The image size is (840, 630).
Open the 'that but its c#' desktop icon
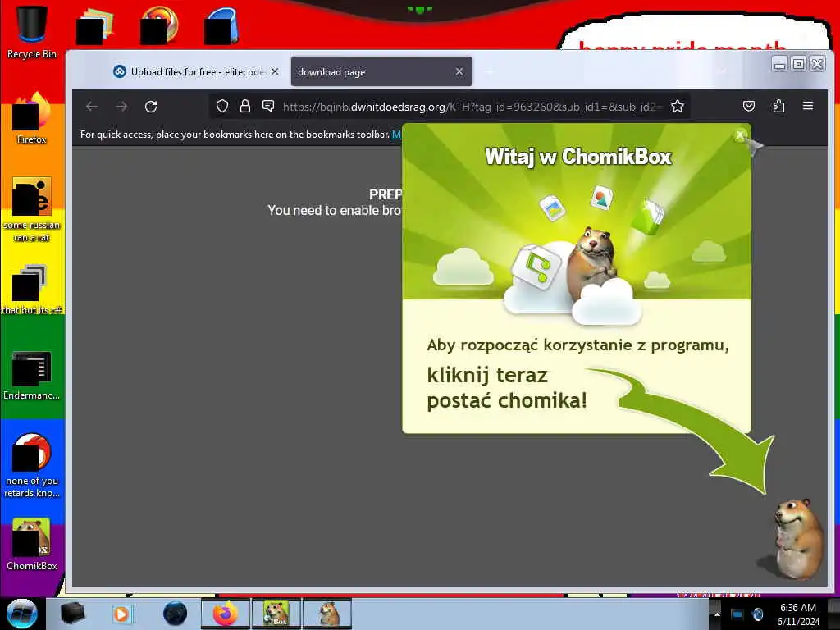[x=32, y=290]
